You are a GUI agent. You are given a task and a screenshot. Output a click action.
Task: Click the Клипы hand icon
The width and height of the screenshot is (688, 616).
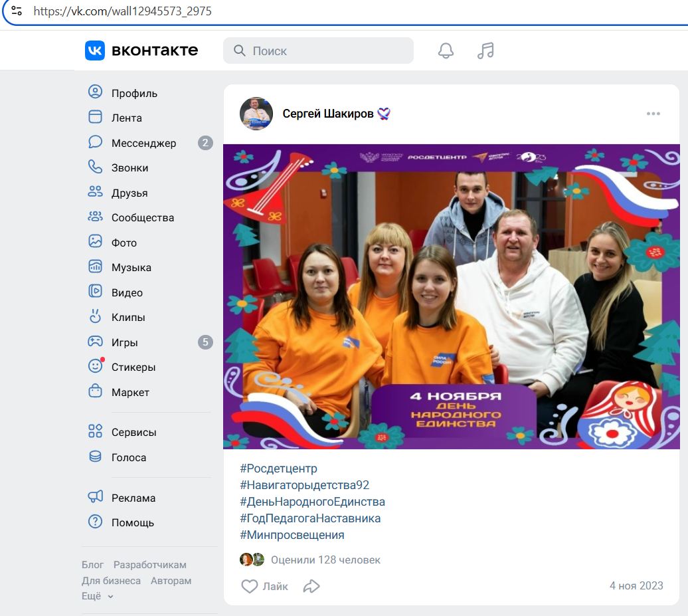coord(95,316)
